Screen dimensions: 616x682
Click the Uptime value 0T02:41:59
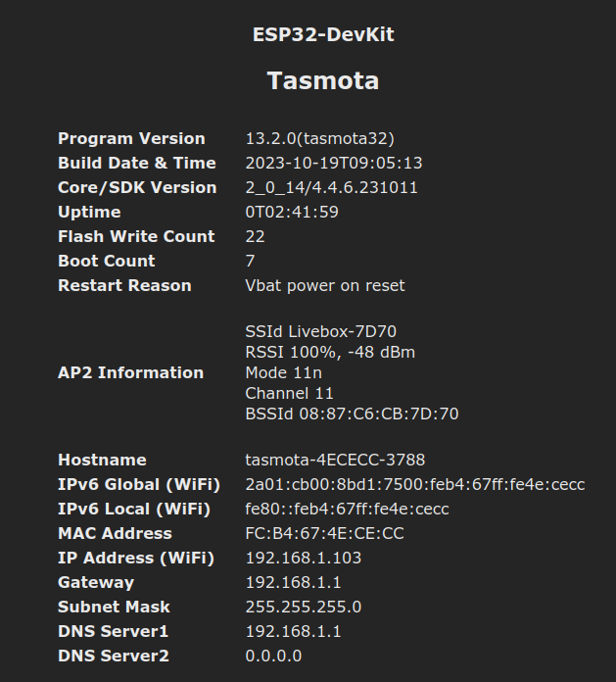pyautogui.click(x=292, y=212)
